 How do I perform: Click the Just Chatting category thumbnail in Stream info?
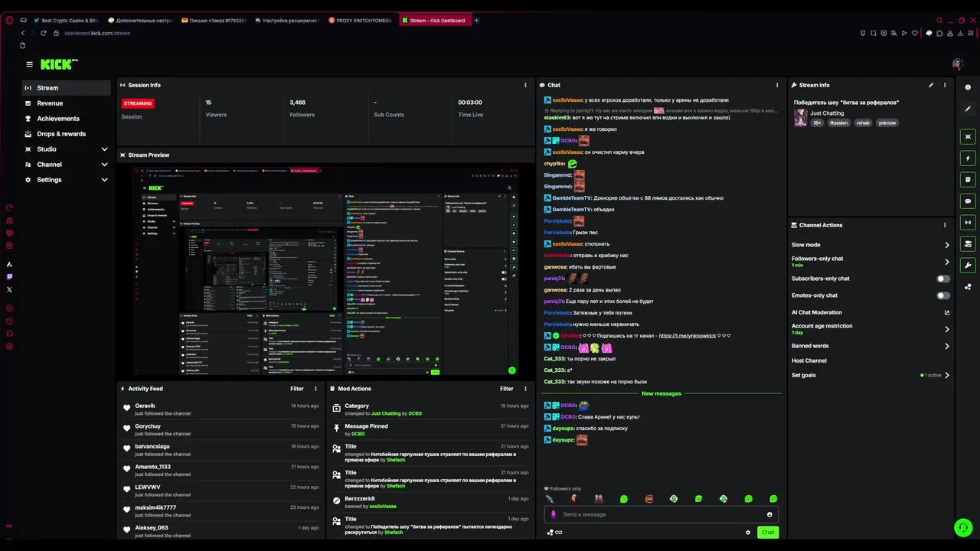tap(801, 118)
